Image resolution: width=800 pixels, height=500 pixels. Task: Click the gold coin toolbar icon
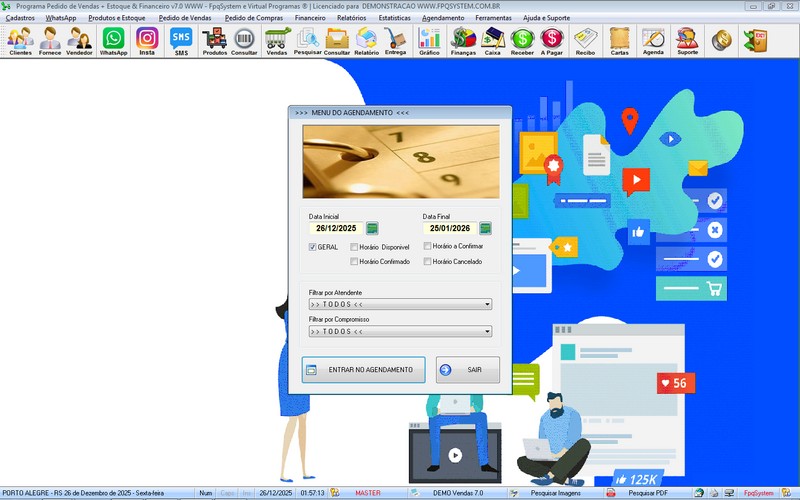coord(721,40)
